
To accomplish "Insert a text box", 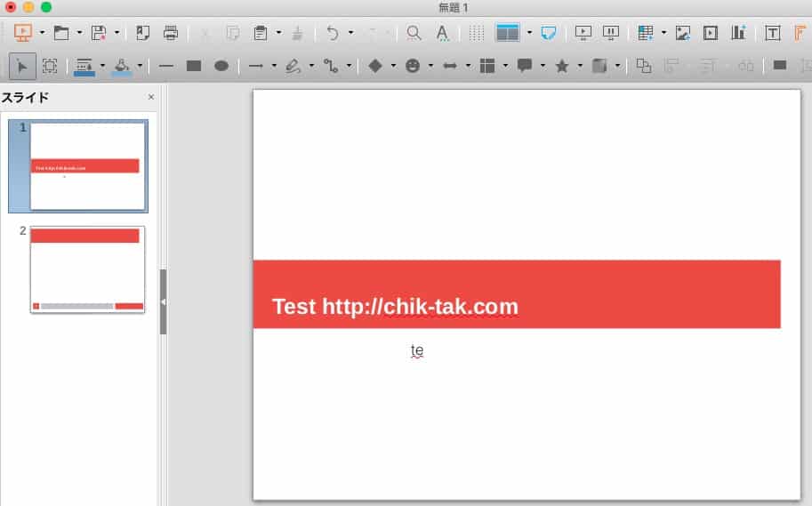I will coord(773,33).
